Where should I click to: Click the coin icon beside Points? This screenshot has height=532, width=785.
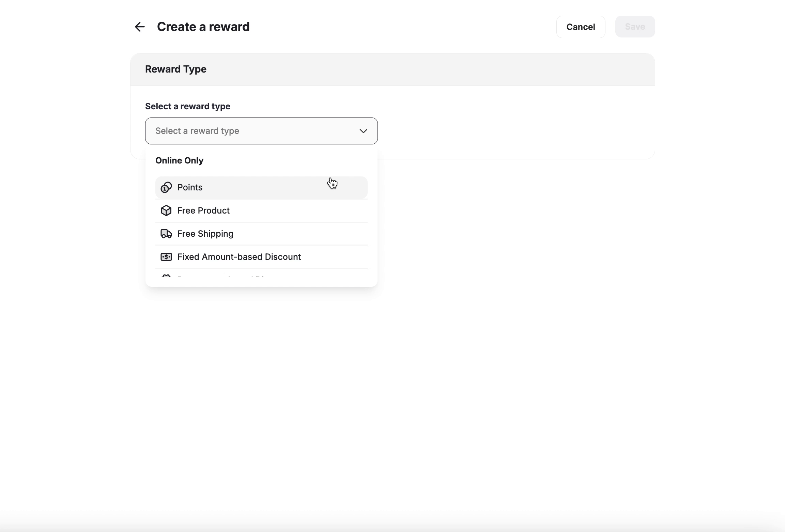click(x=166, y=187)
